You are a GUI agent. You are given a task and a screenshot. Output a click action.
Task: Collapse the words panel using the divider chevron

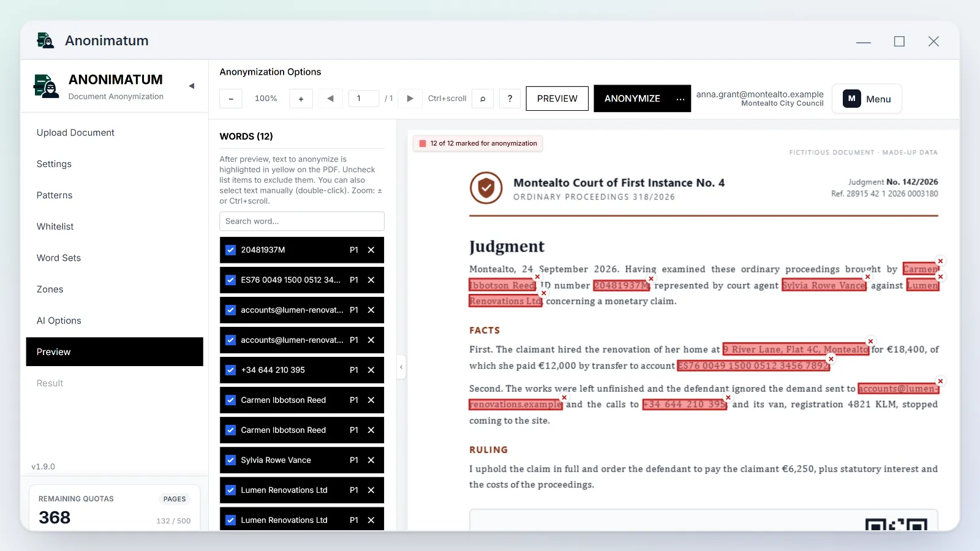pos(401,367)
